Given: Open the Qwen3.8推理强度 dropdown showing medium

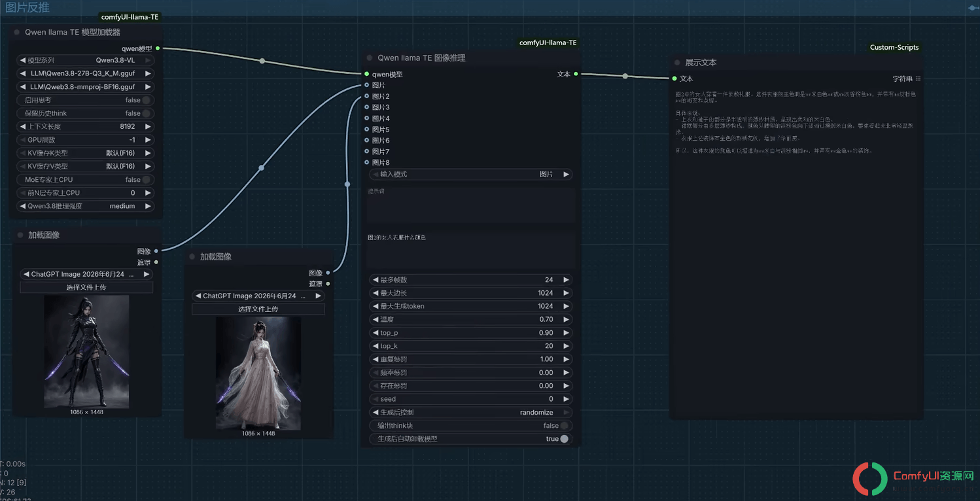Looking at the screenshot, I should 85,206.
